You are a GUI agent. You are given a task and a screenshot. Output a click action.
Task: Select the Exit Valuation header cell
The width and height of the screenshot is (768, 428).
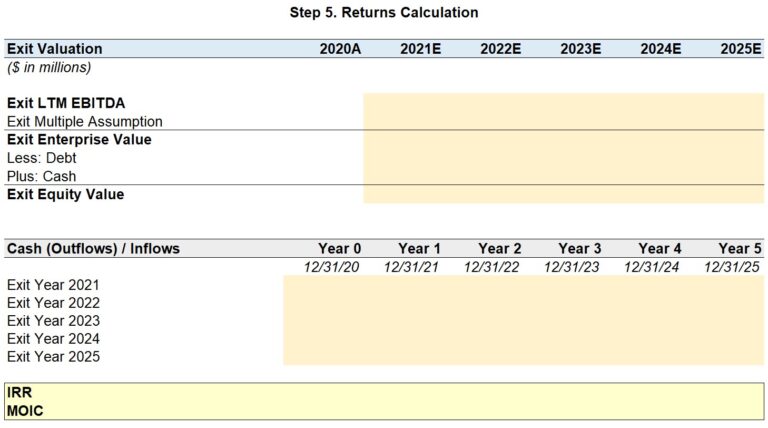55,49
